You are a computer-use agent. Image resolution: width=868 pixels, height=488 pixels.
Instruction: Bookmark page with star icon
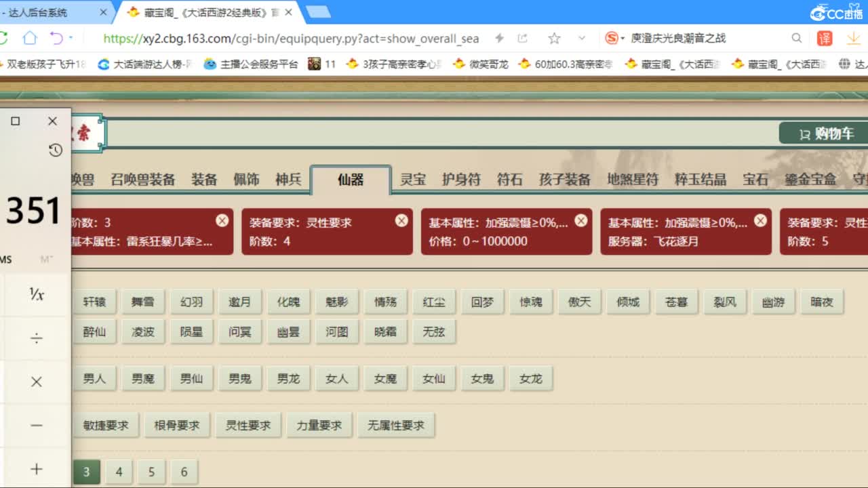pyautogui.click(x=554, y=39)
